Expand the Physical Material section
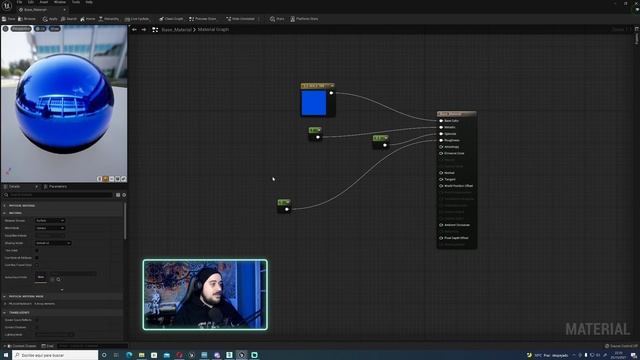Viewport: 640px width, 360px height. click(x=5, y=206)
